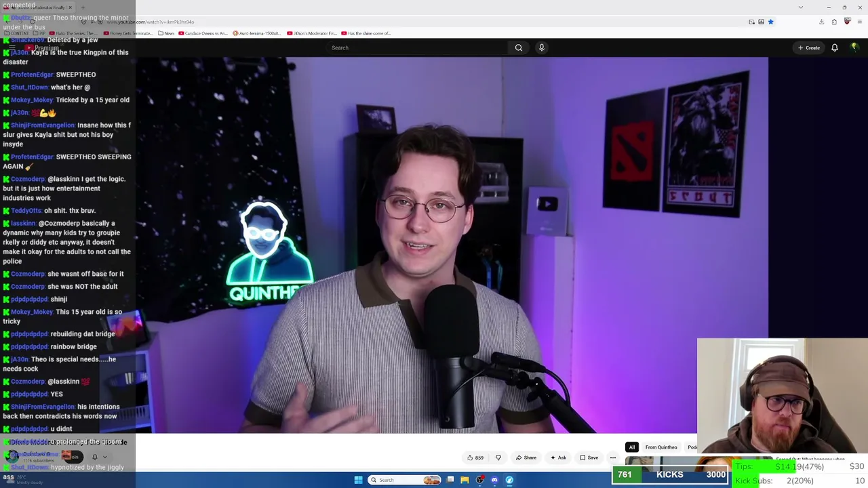Select the From Quintheo filter chip
The image size is (868, 488).
tap(661, 447)
